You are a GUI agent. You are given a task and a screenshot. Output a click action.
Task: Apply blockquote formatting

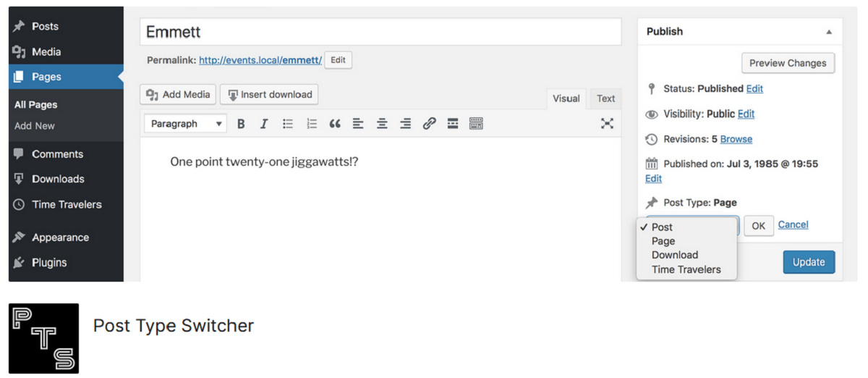(334, 124)
